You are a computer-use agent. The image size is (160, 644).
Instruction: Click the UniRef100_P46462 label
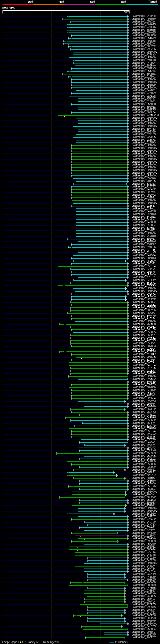pyautogui.click(x=143, y=189)
